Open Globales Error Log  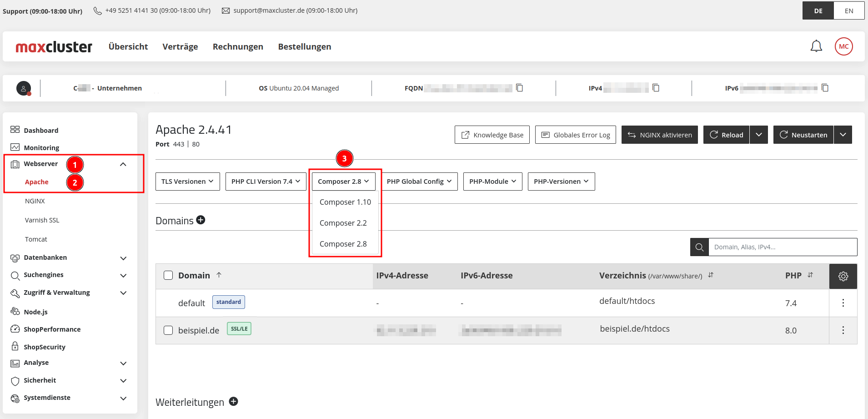pos(576,135)
